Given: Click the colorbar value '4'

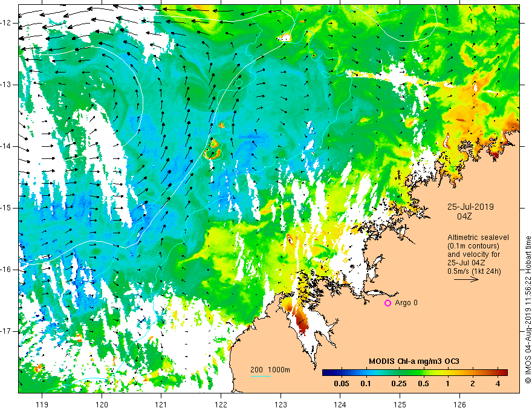Looking at the screenshot, I should (498, 384).
